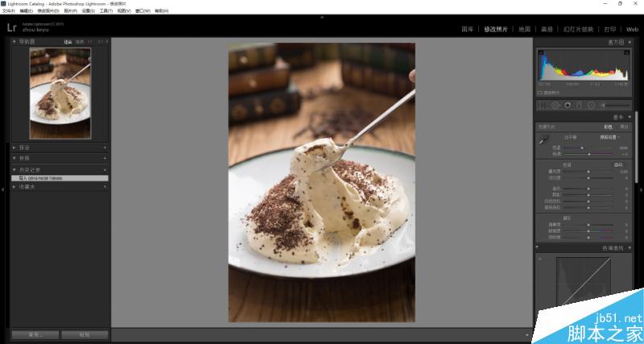Add a new collection with plus icon
This screenshot has height=344, width=644.
105,187
